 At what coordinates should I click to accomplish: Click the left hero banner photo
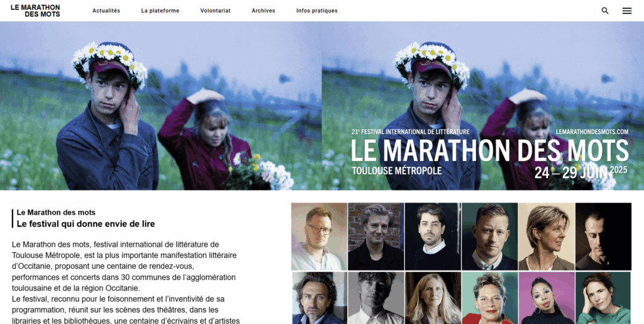click(161, 106)
